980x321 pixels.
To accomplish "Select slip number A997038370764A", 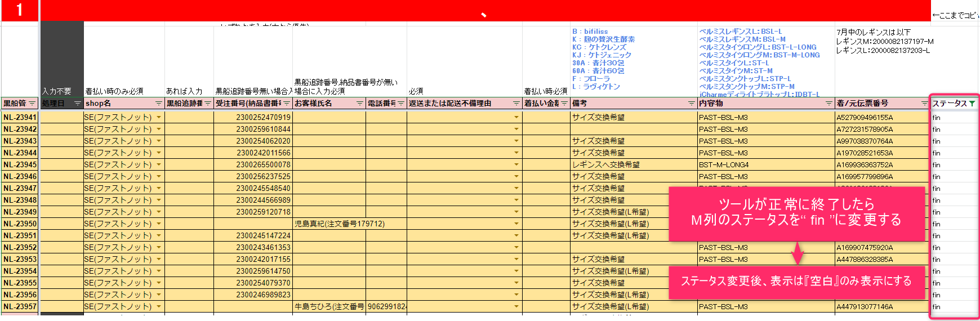I will click(865, 141).
